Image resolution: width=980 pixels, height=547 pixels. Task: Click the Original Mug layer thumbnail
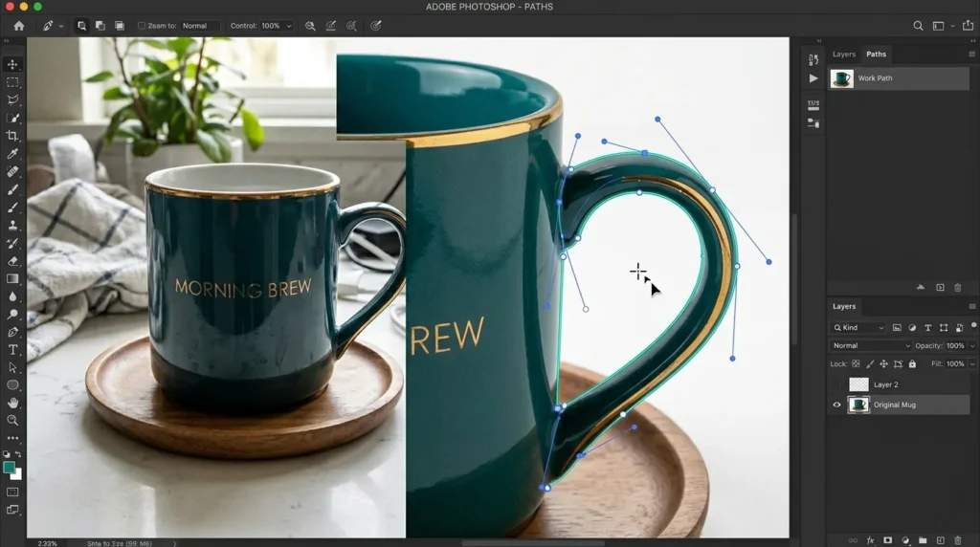click(858, 405)
